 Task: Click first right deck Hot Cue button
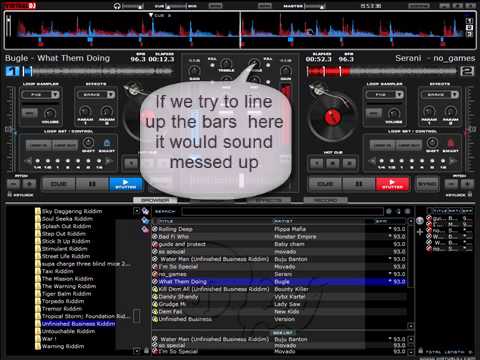coord(316,163)
